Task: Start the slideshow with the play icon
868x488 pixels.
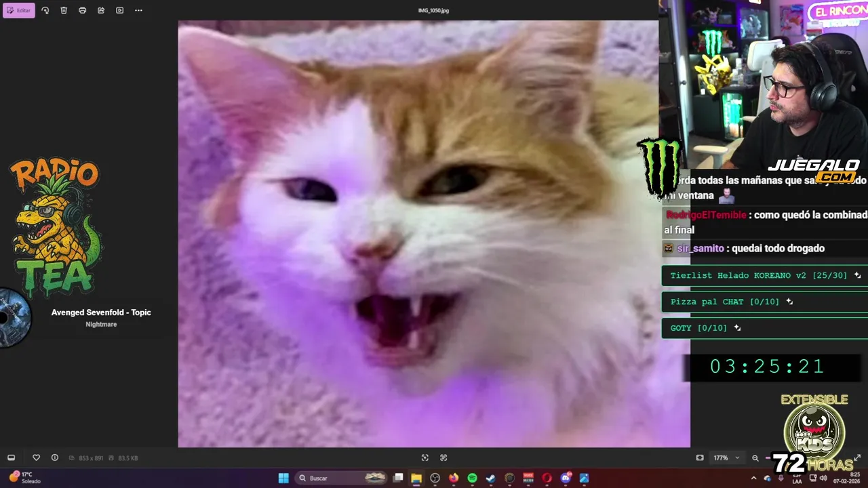Action: [119, 10]
